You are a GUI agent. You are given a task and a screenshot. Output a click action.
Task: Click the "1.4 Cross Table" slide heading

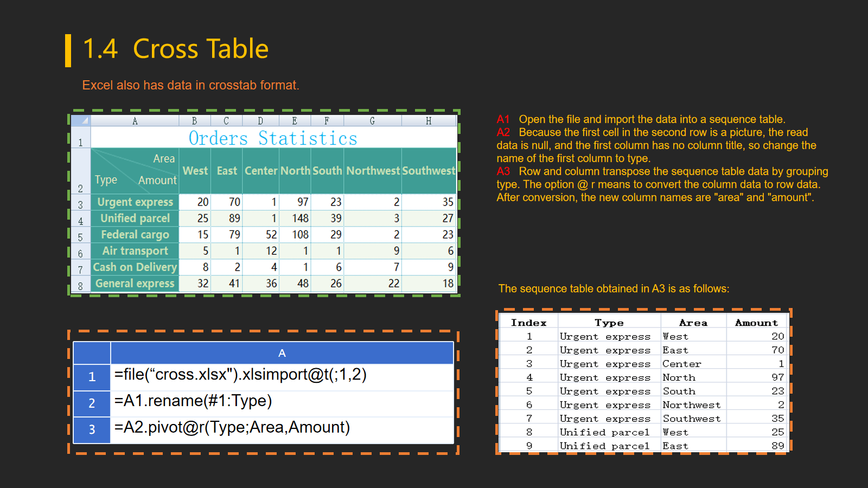point(175,49)
